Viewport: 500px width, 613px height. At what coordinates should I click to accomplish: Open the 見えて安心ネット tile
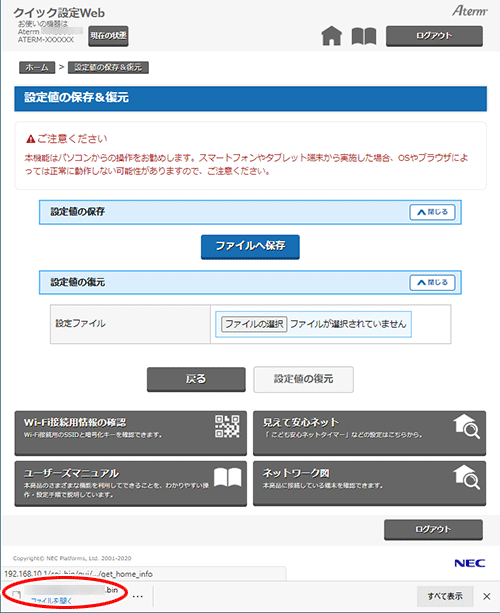369,433
